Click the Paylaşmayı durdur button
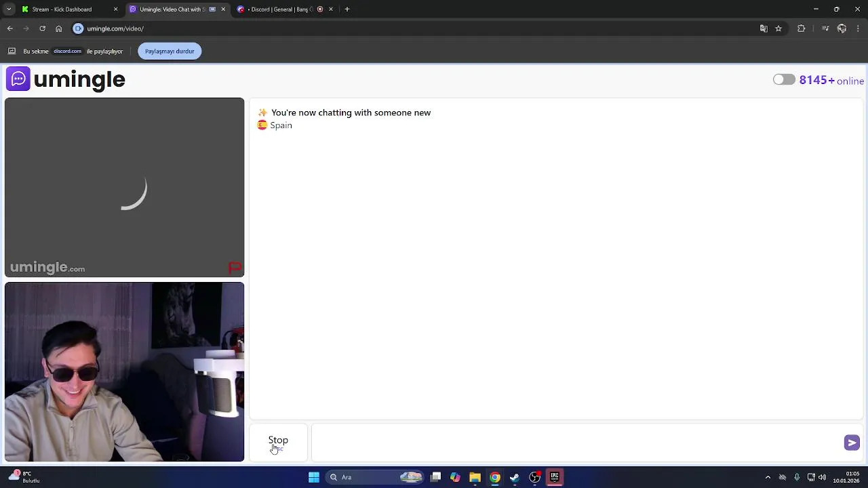The width and height of the screenshot is (868, 488). (170, 51)
